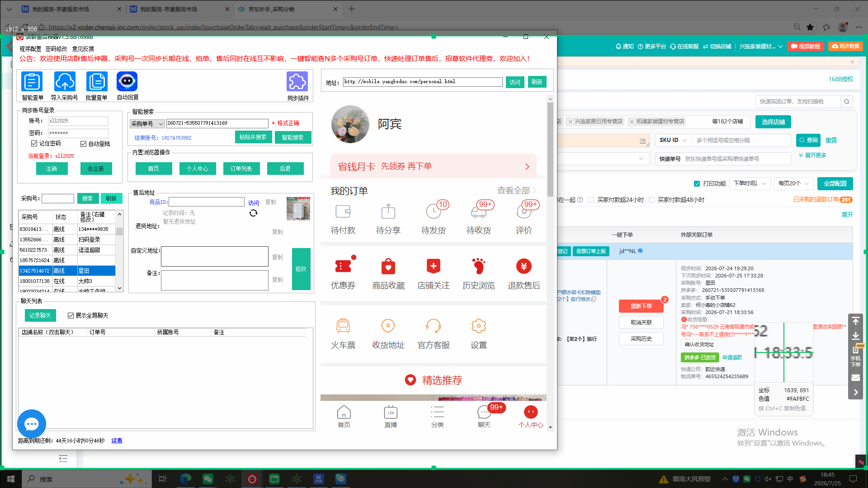Open 设置 gear icon in personal page
The height and width of the screenshot is (488, 868).
[479, 326]
